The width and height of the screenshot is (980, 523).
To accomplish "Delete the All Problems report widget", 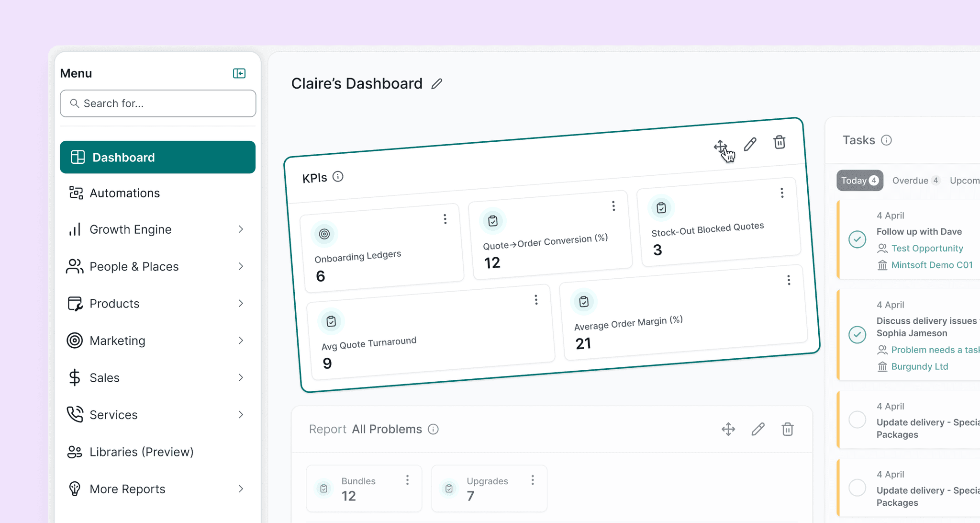I will click(x=788, y=429).
